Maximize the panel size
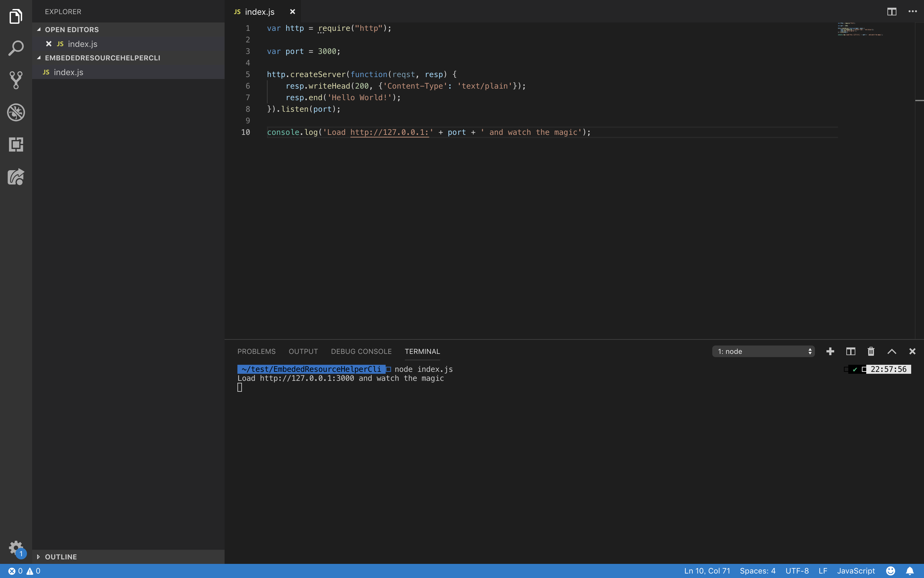 click(x=892, y=351)
